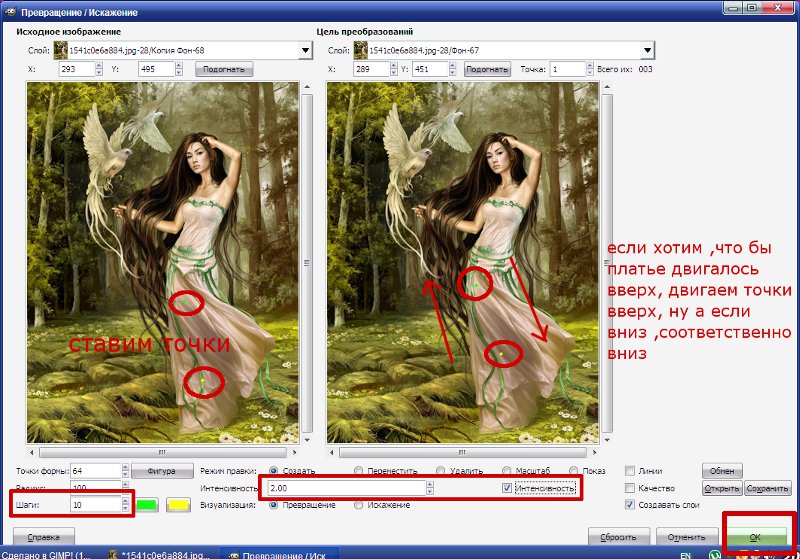
Task: Click the Превращение / Иск taskbar item
Action: click(x=280, y=554)
